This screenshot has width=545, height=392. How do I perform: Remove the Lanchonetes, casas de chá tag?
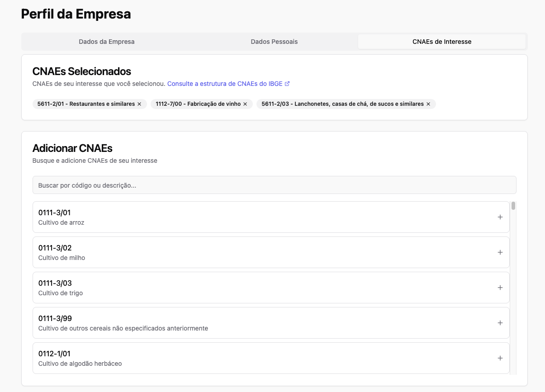[x=428, y=104]
